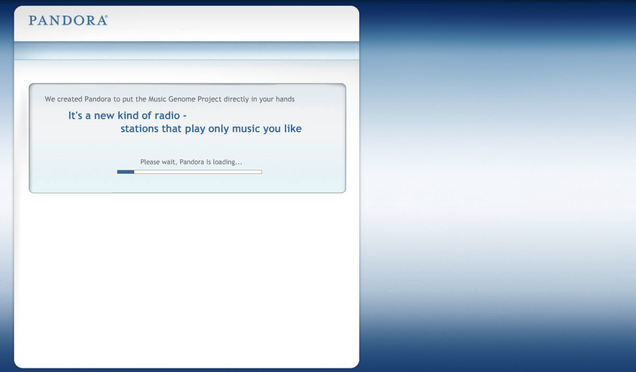The image size is (636, 372).
Task: Click the empty space inside the panel below the progress bar
Action: click(187, 183)
